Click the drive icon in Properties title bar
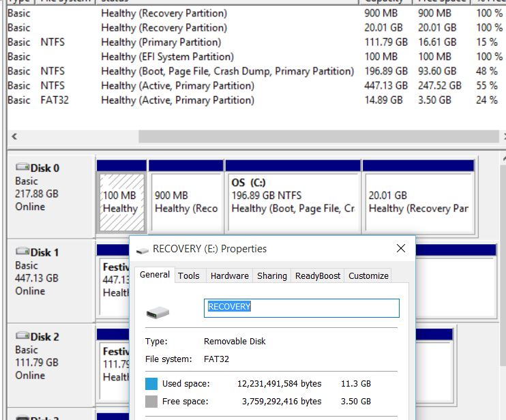Image resolution: width=506 pixels, height=420 pixels. tap(142, 250)
